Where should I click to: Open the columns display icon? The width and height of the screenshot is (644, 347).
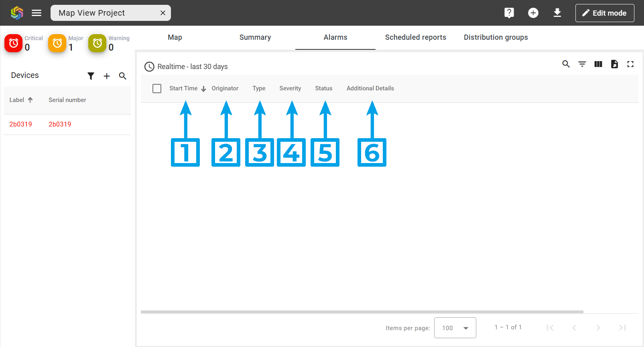coord(598,64)
